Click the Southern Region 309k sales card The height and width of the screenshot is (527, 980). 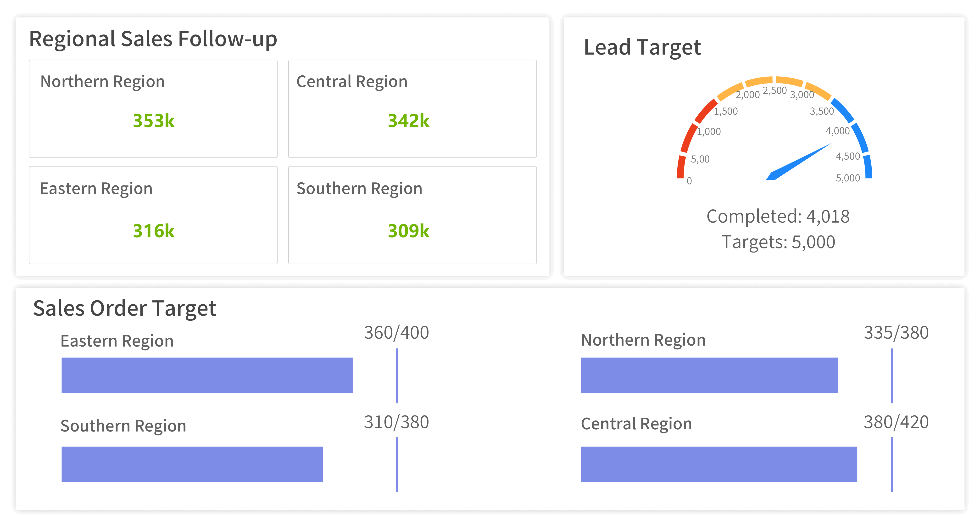point(412,215)
